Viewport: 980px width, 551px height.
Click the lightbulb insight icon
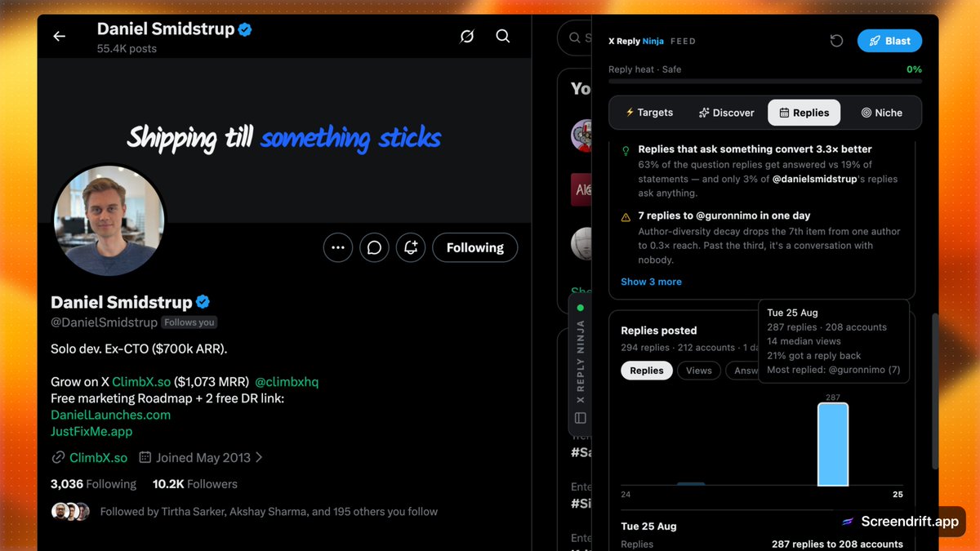click(626, 150)
